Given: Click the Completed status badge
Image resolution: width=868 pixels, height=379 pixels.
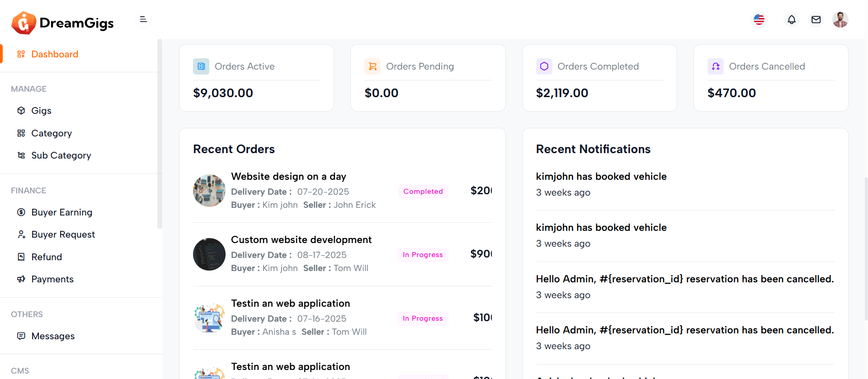Looking at the screenshot, I should click(x=423, y=192).
